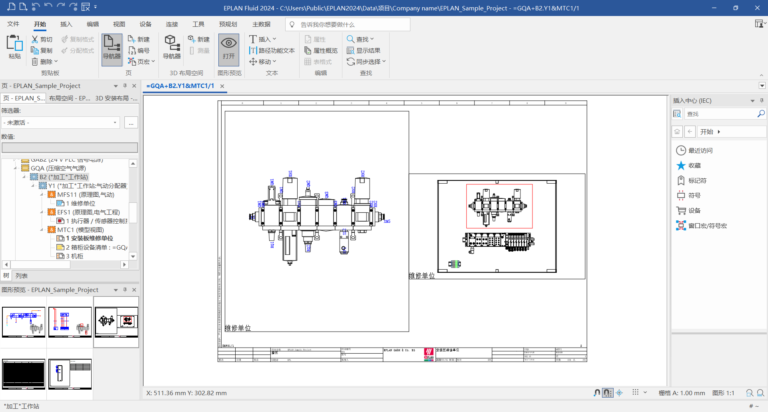Screen dimensions: 768x412
Task: Click the tree panel scroll-down arrow
Action: tap(133, 256)
